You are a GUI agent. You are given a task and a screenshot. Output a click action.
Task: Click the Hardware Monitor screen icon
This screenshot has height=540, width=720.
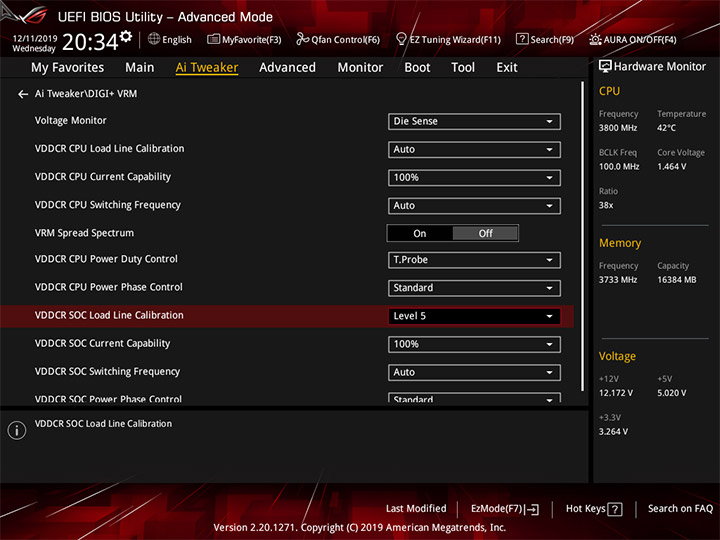coord(605,66)
